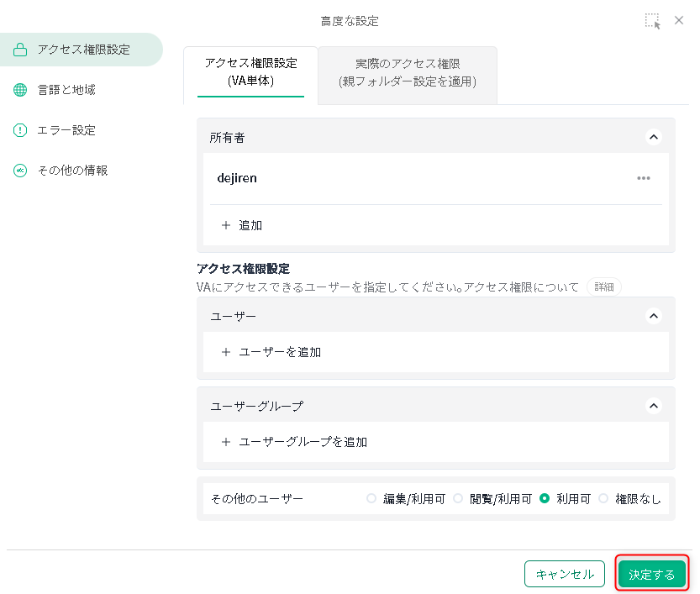This screenshot has height=594, width=700.
Task: Click the plus icon next to 追加
Action: click(x=225, y=225)
